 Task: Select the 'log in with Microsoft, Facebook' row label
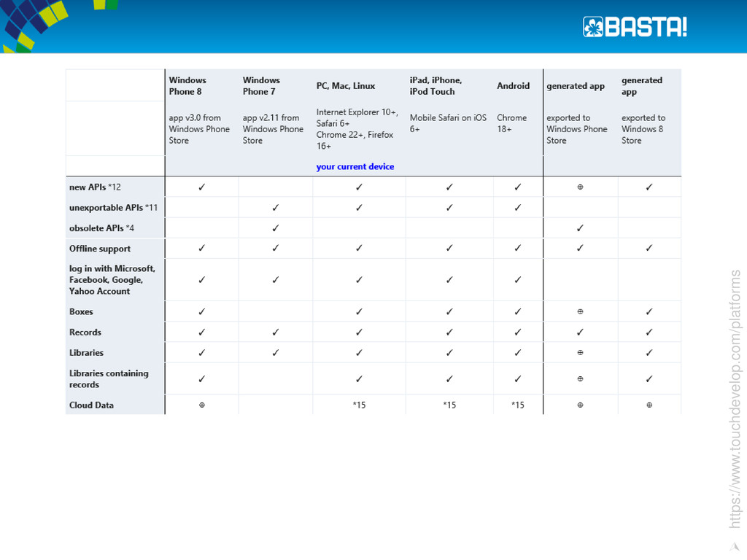pyautogui.click(x=112, y=280)
